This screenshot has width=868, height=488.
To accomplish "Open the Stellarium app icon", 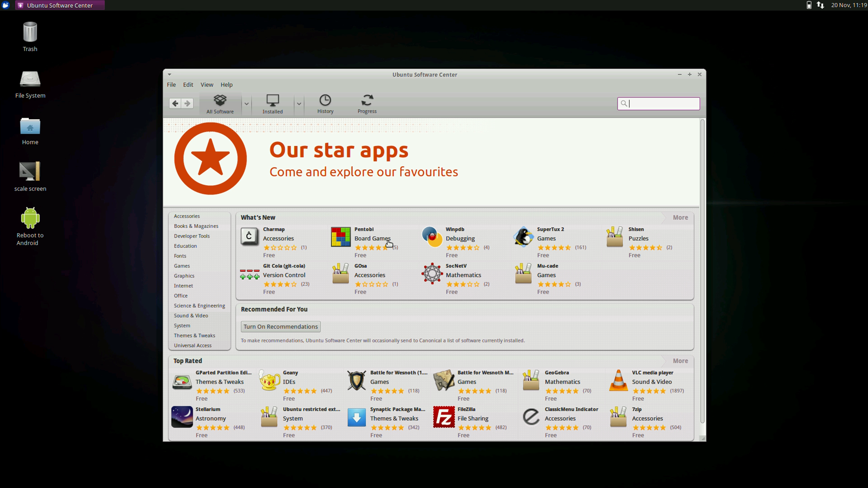I will click(x=182, y=417).
